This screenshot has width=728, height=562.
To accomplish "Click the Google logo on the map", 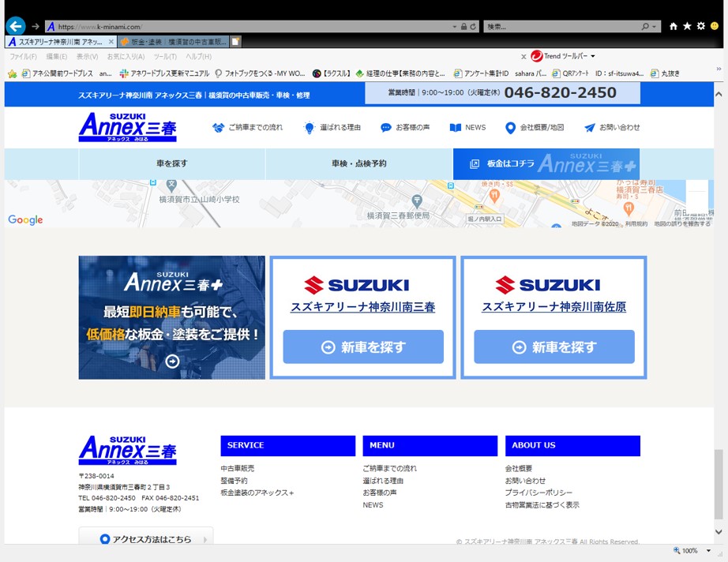I will [x=25, y=220].
